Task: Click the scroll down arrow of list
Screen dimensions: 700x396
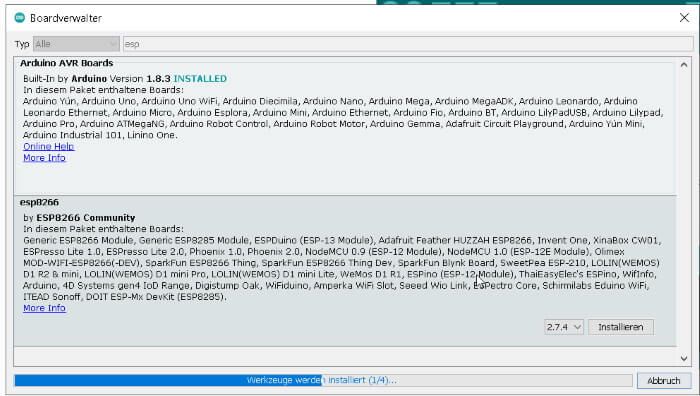Action: click(683, 358)
